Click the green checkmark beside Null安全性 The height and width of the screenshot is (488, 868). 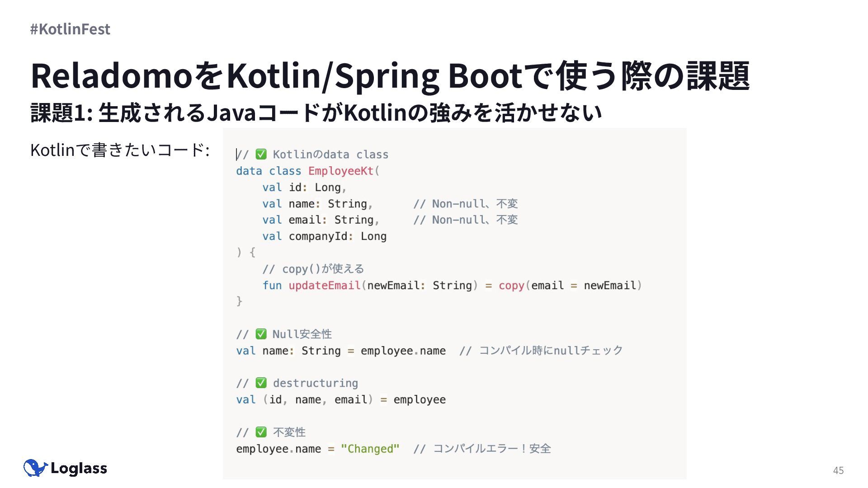click(261, 334)
